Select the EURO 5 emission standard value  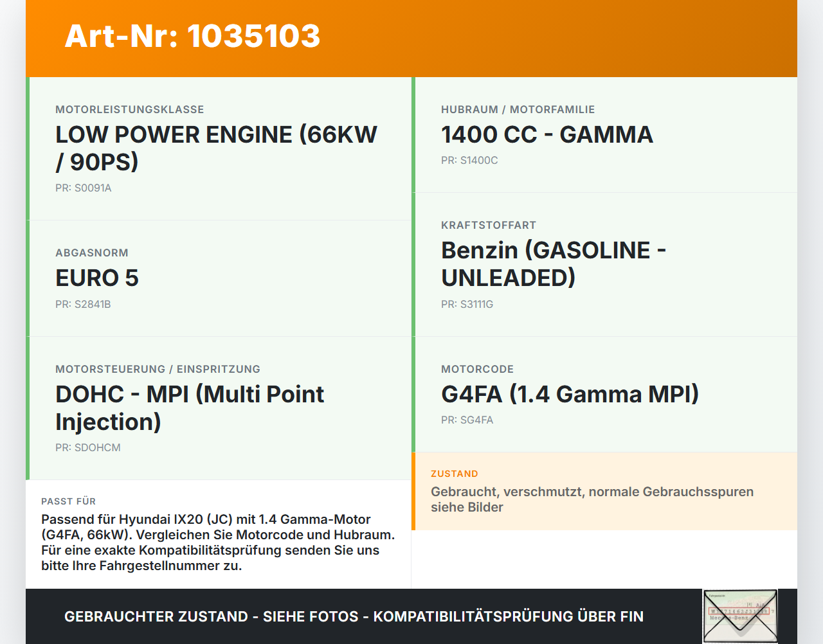[97, 278]
